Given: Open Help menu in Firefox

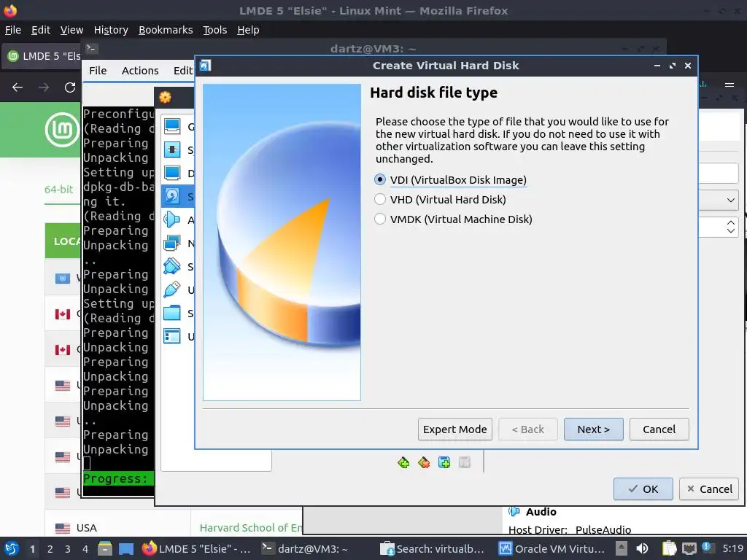Looking at the screenshot, I should (248, 30).
